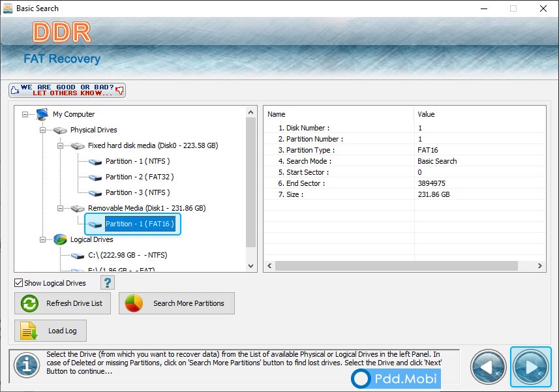Click the thumbs-up icon in the feedback banner
Screen dimensions: 559x392
pos(14,90)
